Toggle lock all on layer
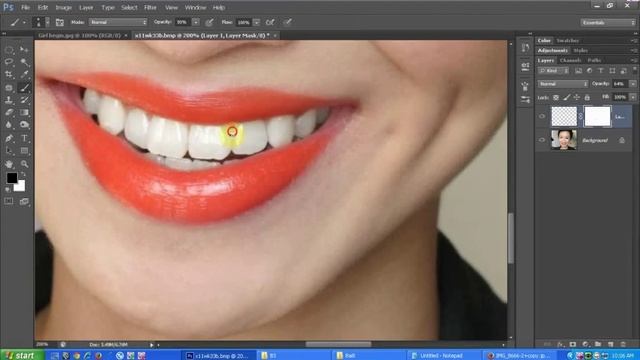The height and width of the screenshot is (360, 640). click(x=587, y=97)
